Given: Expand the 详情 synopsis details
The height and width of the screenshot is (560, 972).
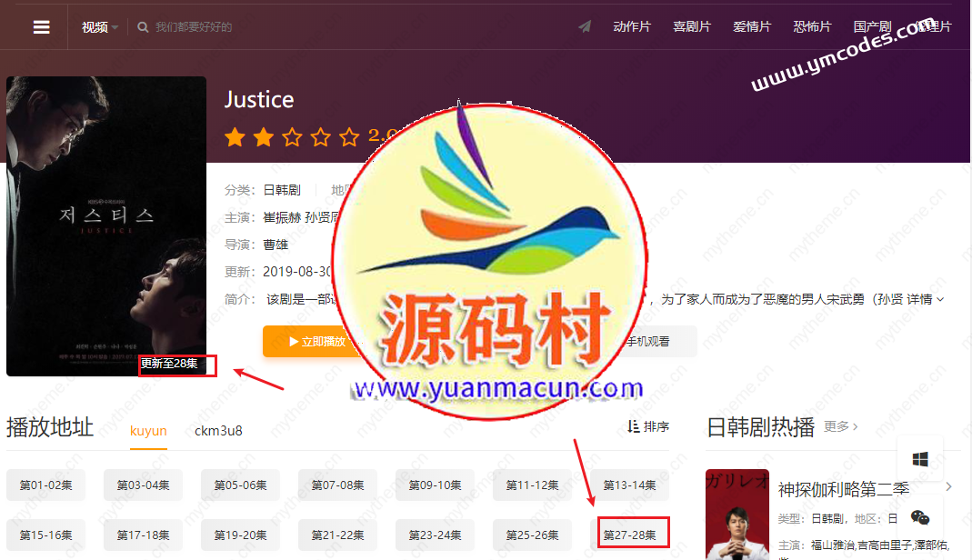Looking at the screenshot, I should (922, 299).
